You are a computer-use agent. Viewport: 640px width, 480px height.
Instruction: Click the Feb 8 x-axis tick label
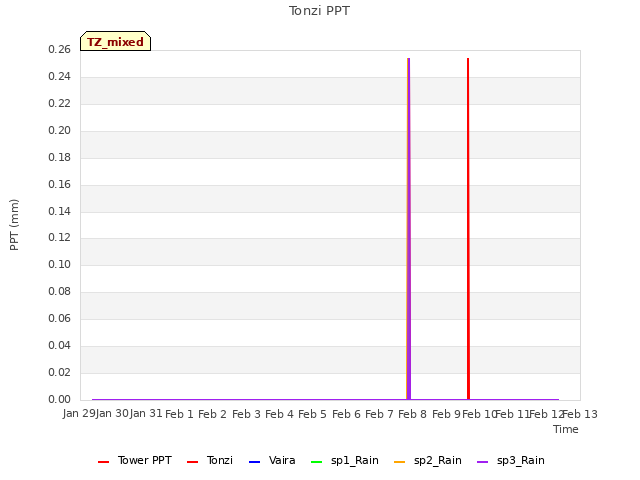click(412, 414)
